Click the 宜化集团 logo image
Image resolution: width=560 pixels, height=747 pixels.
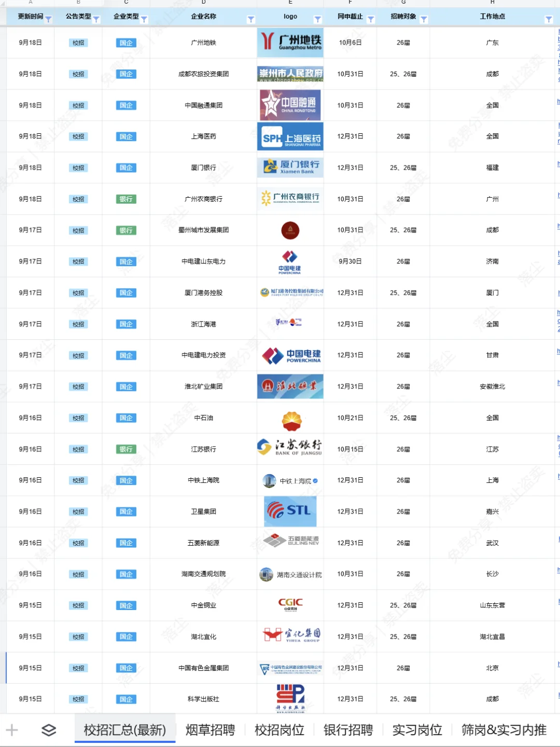pyautogui.click(x=291, y=635)
